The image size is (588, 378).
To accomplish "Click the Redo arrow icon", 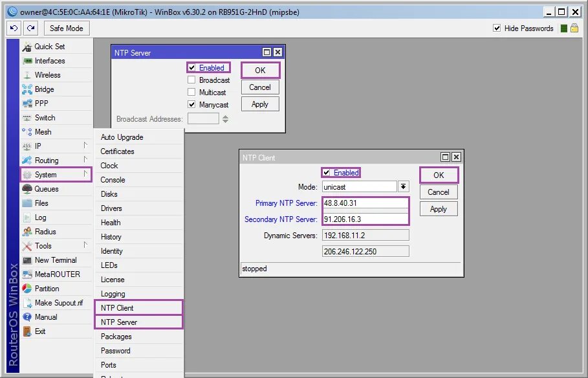I will coord(31,28).
